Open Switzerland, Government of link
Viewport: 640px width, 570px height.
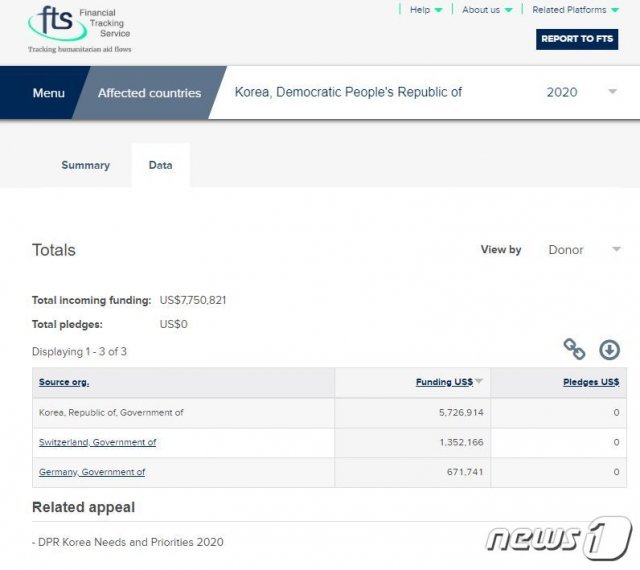click(97, 442)
